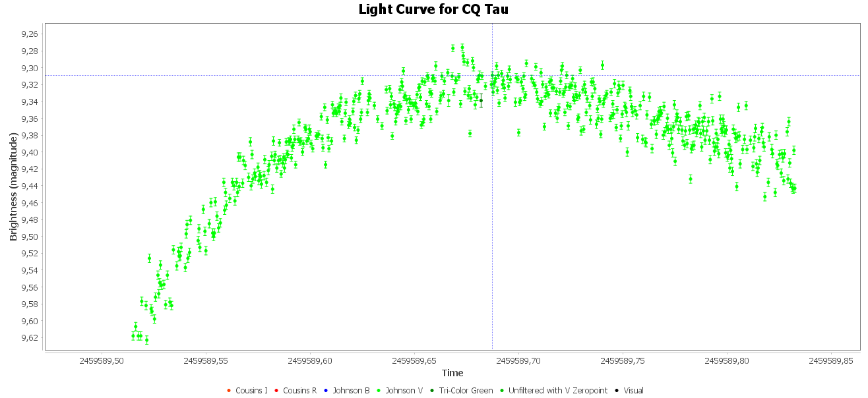Viewport: 868px width, 398px height.
Task: Click the 9,46 y-axis tick label
Action: 30,203
